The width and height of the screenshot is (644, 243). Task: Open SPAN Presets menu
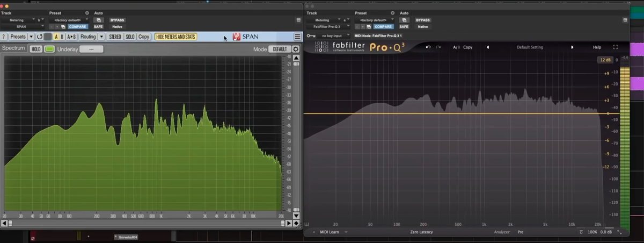pos(18,37)
